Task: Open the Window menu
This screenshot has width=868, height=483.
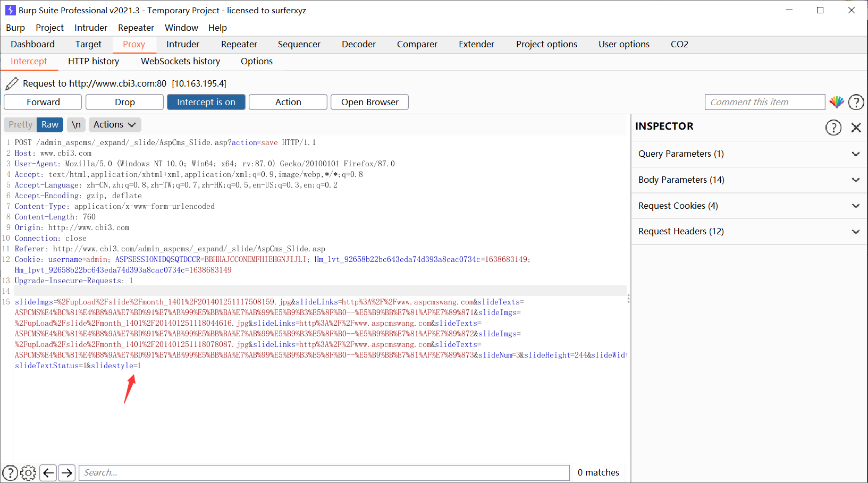Action: 181,28
